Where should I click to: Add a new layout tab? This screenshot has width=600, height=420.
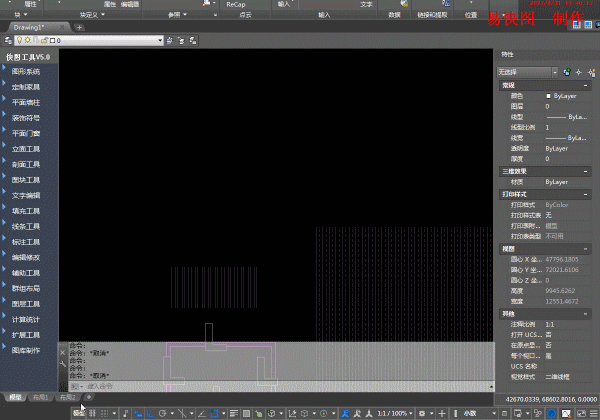89,397
